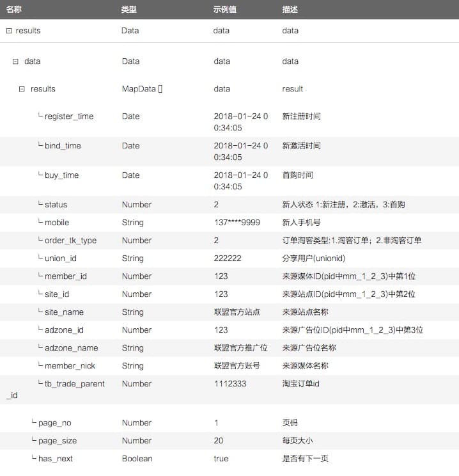The width and height of the screenshot is (459, 476).
Task: Select the member_id field name
Action: pos(65,276)
